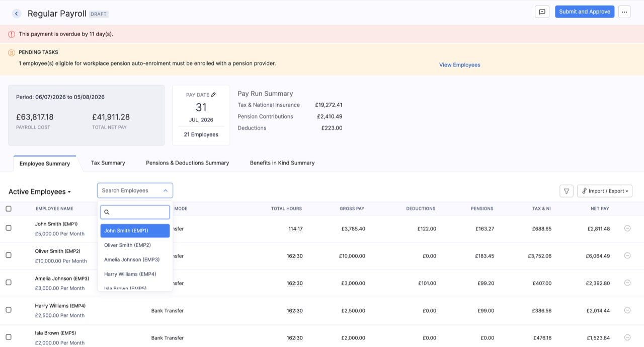Open John Smith (EMP1) employee name

(56, 224)
